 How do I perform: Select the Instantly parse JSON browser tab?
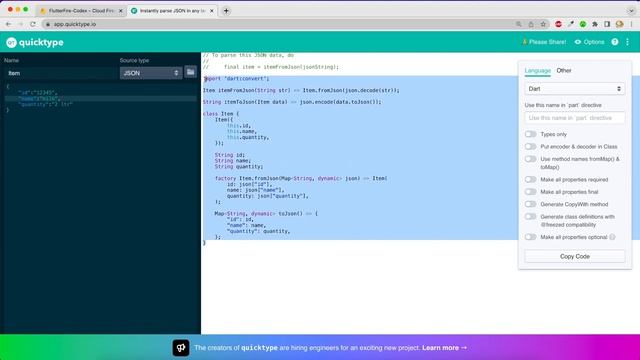(x=172, y=11)
